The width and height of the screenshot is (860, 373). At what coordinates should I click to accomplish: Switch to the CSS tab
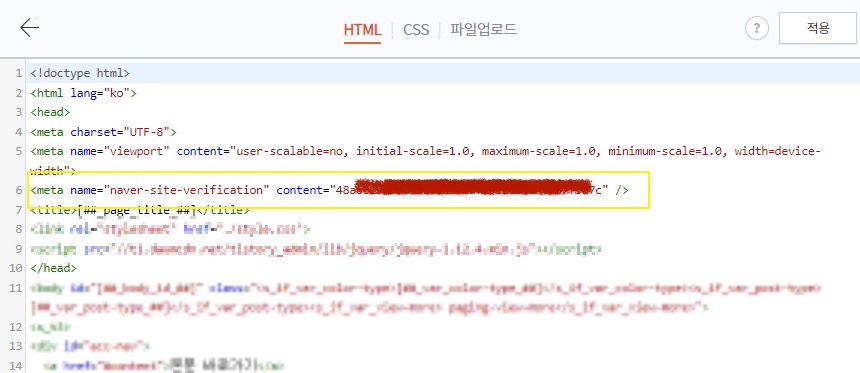click(x=416, y=29)
